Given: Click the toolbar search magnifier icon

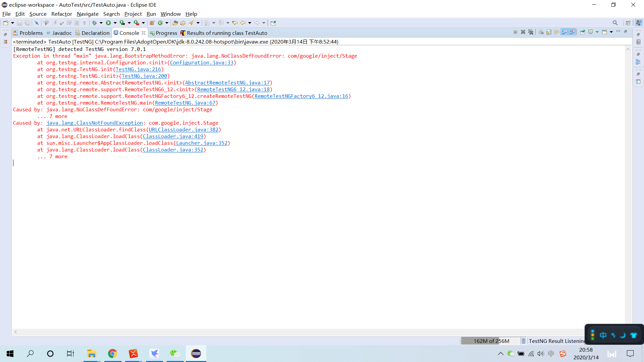Looking at the screenshot, I should 615,23.
